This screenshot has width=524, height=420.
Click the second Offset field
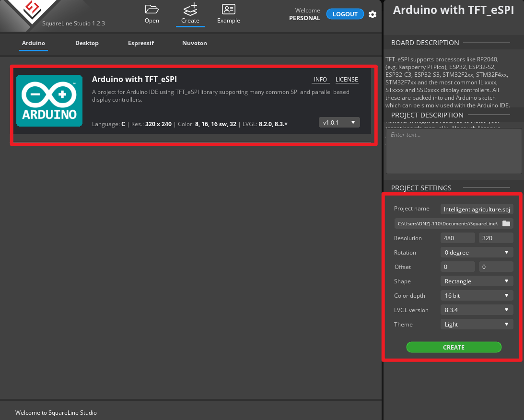(496, 267)
